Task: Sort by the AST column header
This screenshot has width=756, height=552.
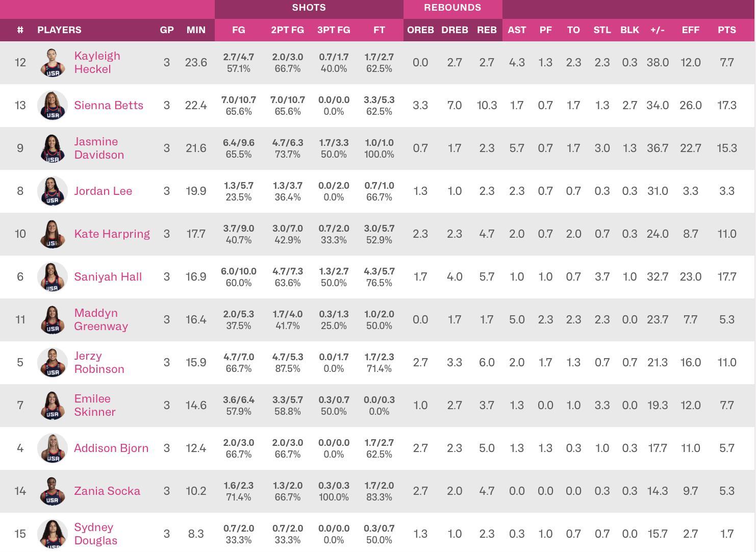Action: coord(517,30)
